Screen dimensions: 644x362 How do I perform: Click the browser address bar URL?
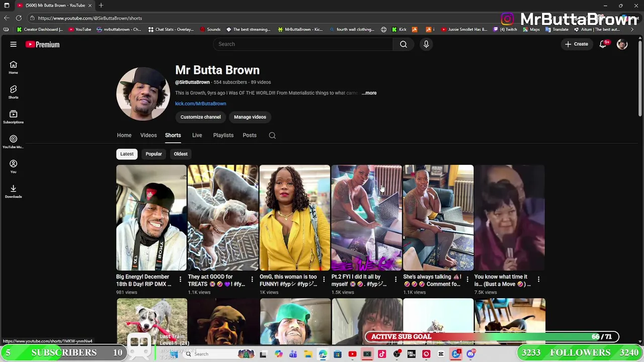pos(90,18)
